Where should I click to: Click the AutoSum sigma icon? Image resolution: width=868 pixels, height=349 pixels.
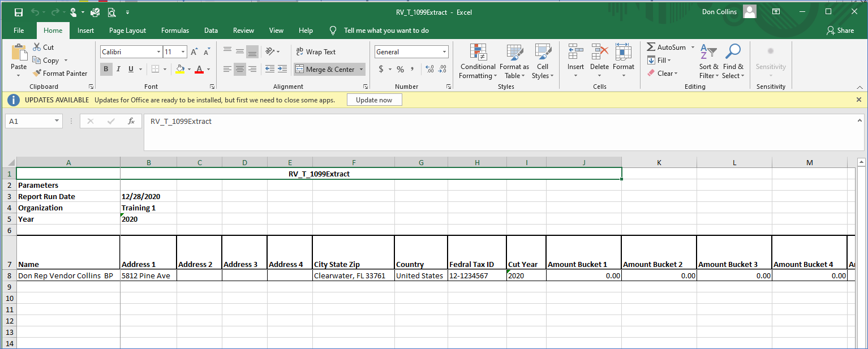651,48
